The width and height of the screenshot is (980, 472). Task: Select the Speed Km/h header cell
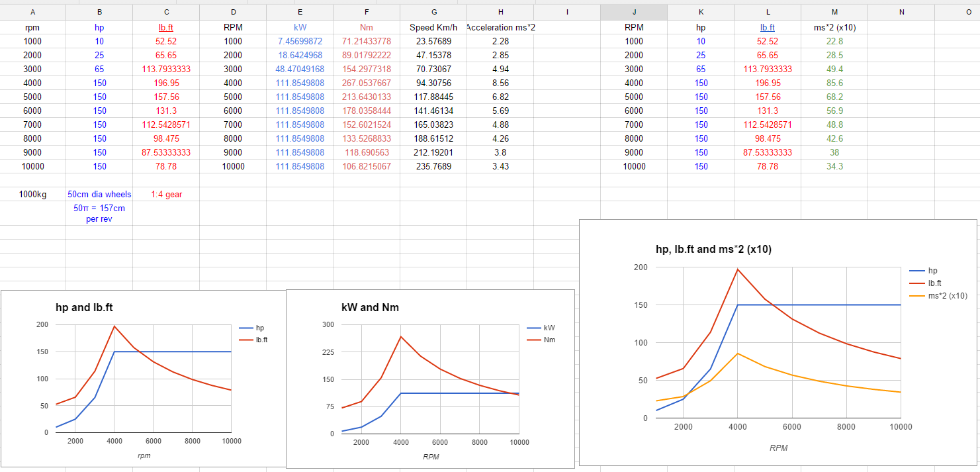coord(433,28)
